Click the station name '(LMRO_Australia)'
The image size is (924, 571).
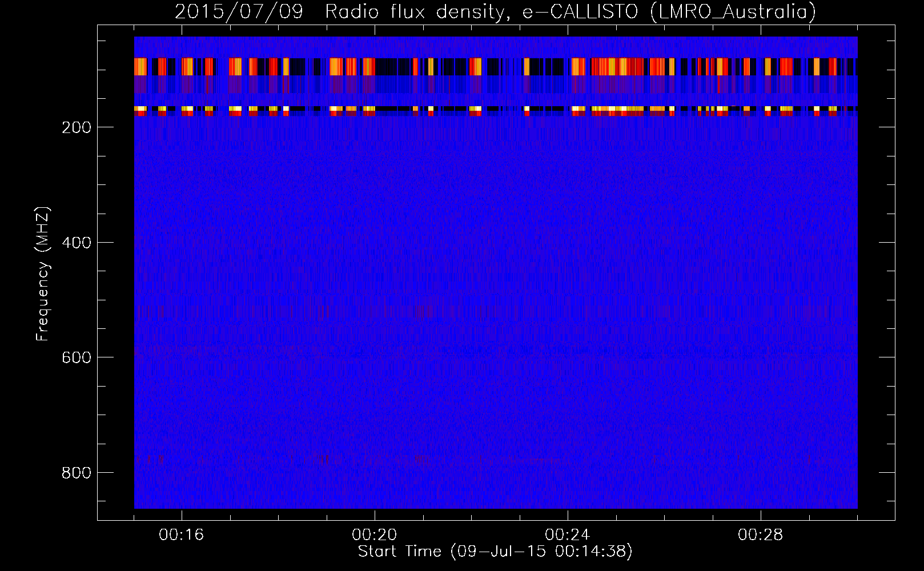coord(733,11)
